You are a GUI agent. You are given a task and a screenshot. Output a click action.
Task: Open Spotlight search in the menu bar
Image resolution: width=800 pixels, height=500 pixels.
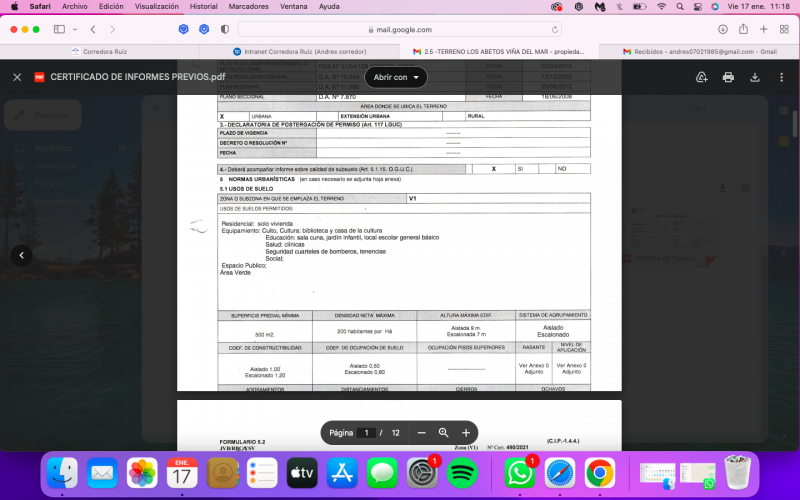[x=680, y=7]
